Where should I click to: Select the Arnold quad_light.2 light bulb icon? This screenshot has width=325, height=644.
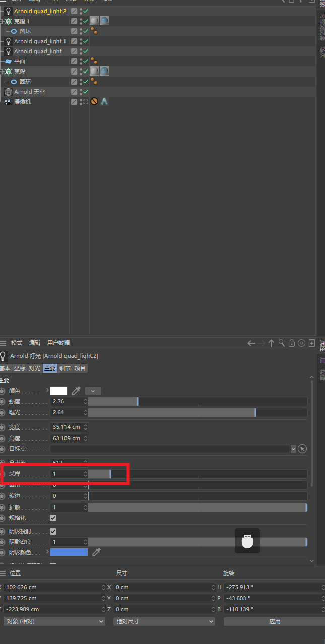(8, 11)
